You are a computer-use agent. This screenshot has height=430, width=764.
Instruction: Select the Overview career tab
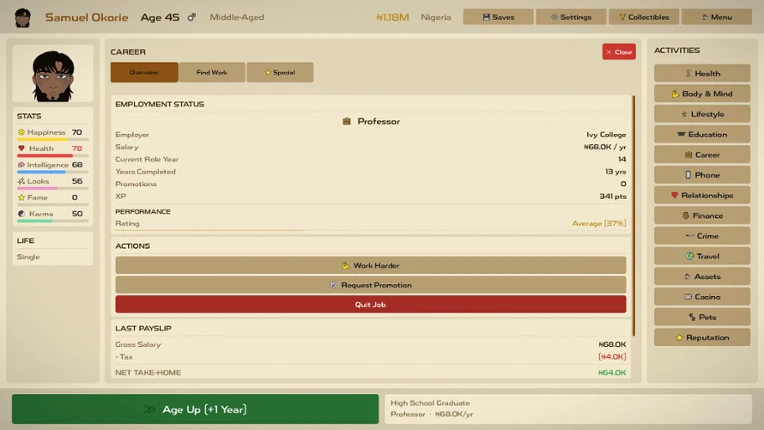tap(144, 72)
